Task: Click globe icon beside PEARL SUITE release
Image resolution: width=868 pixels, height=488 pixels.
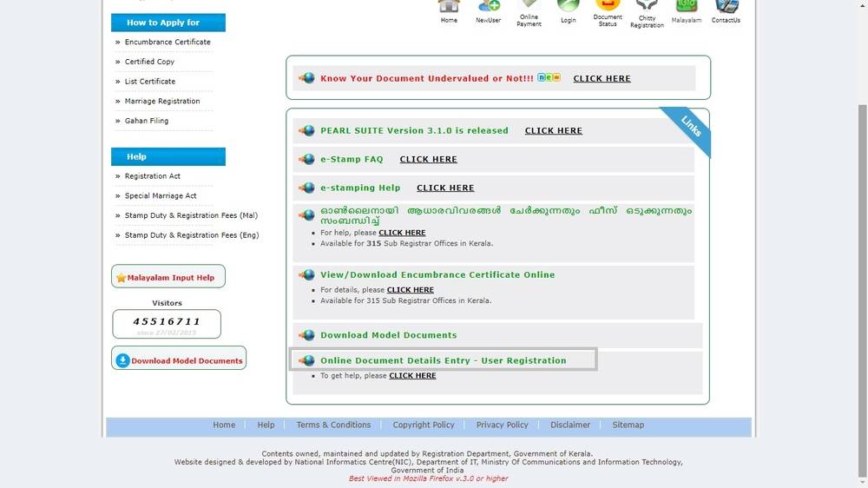Action: 306,131
